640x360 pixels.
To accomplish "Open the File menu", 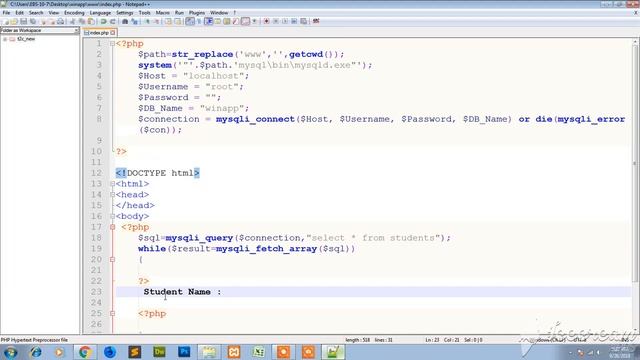I will pos(6,13).
